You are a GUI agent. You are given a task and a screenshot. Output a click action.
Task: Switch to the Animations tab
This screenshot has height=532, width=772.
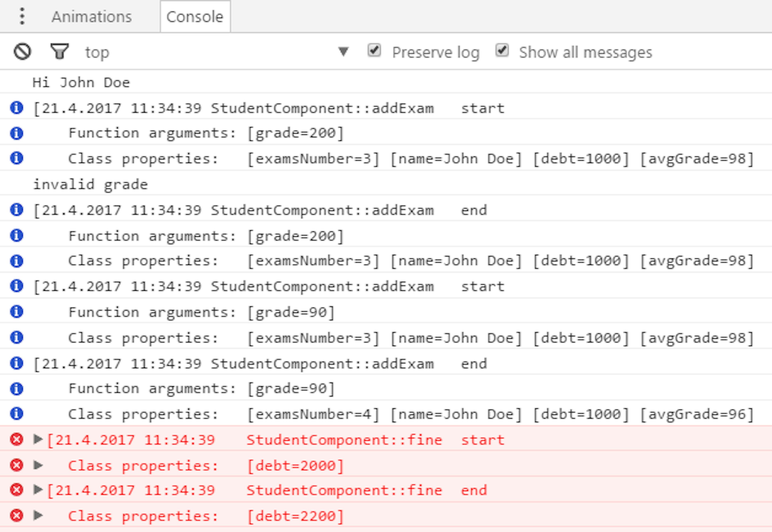91,16
